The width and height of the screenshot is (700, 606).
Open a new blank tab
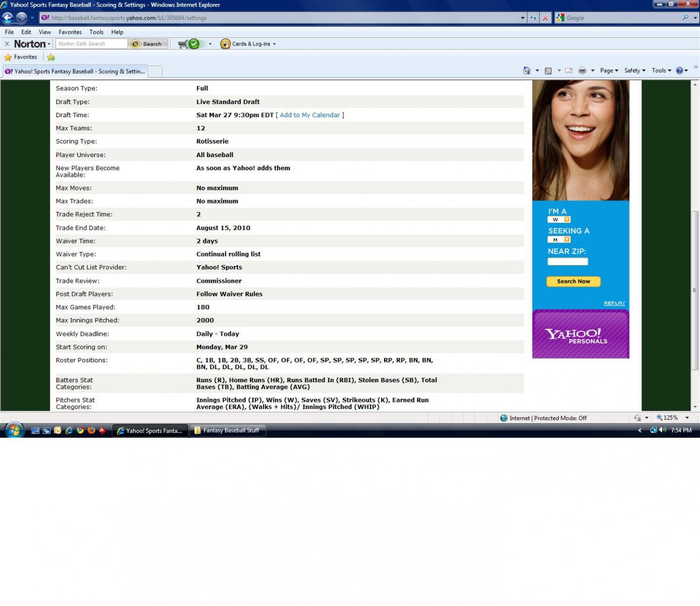coord(155,72)
